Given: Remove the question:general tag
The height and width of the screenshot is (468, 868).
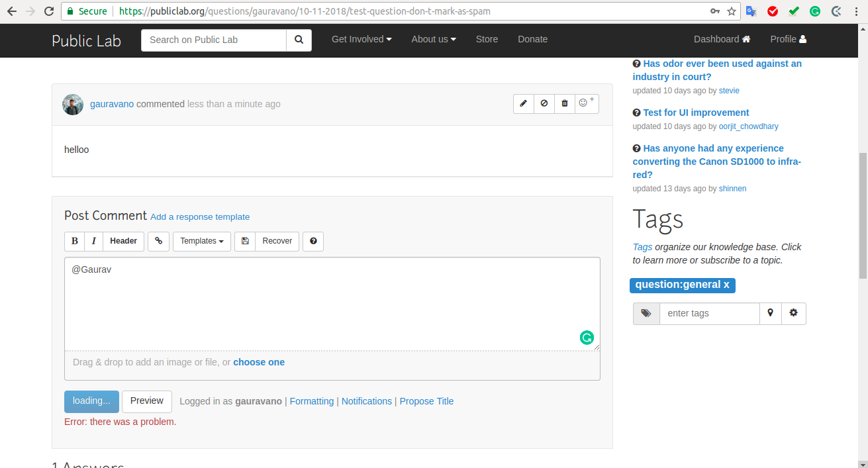Looking at the screenshot, I should pyautogui.click(x=726, y=285).
